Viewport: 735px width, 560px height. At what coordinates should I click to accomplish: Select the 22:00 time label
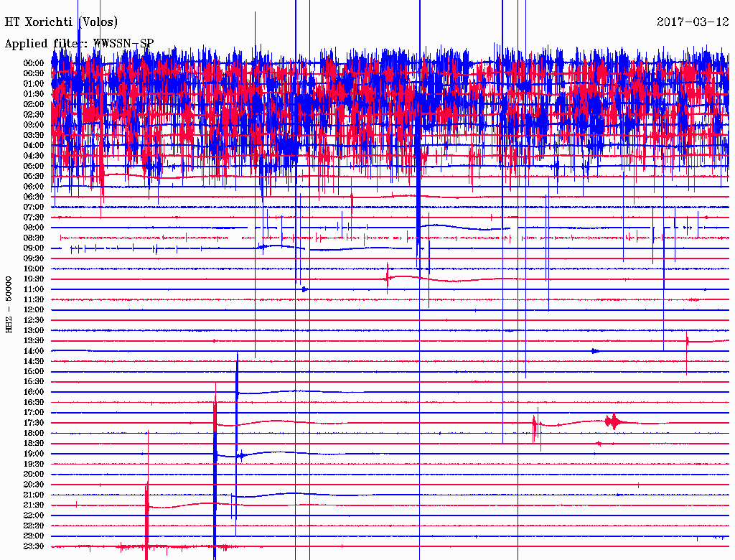pos(34,515)
